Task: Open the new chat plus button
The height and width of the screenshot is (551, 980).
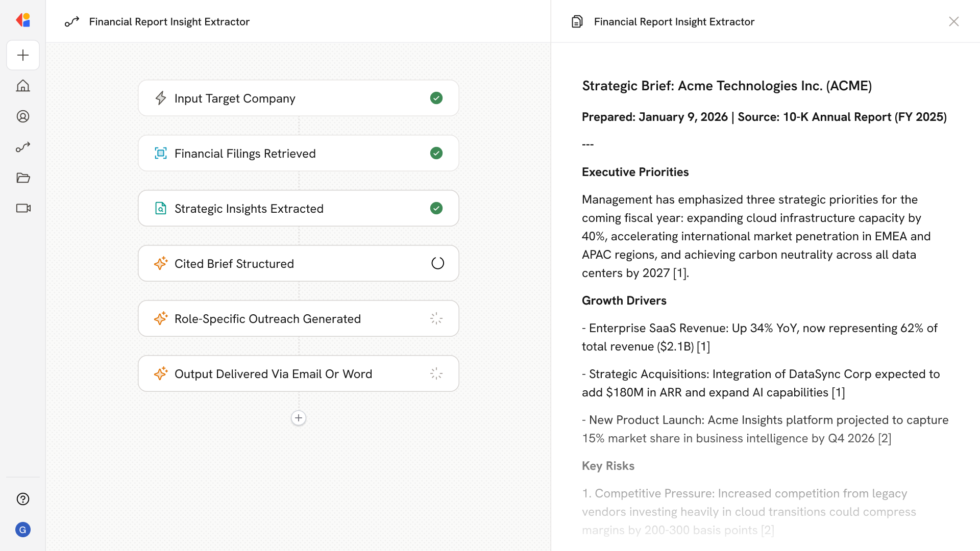Action: click(x=23, y=55)
